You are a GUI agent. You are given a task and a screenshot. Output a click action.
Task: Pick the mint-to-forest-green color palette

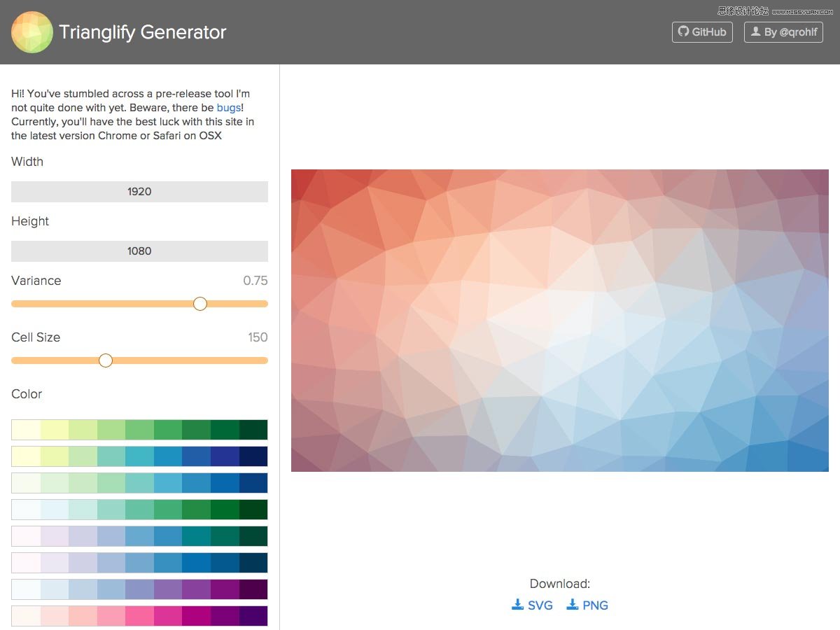[139, 510]
